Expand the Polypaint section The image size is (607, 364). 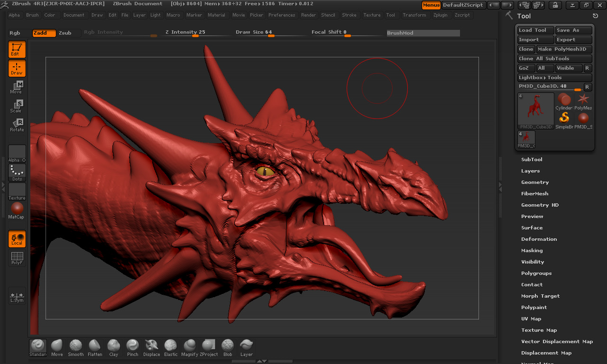tap(534, 308)
